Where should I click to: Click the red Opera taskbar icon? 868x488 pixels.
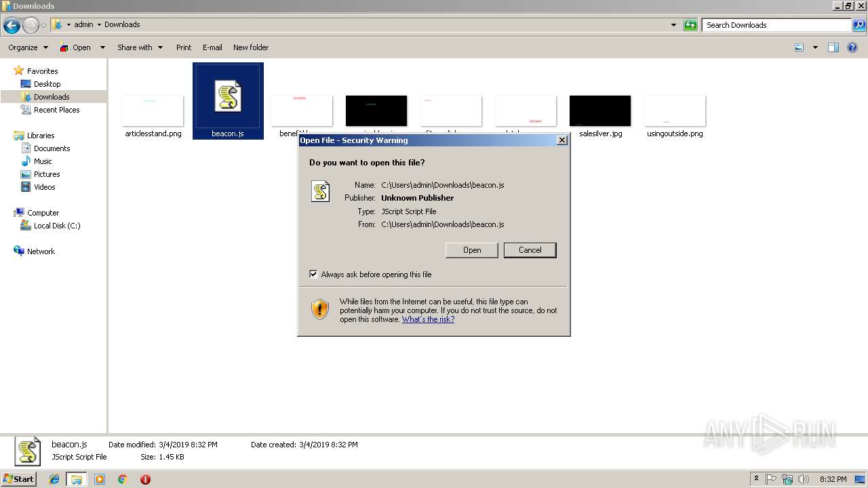[x=145, y=479]
